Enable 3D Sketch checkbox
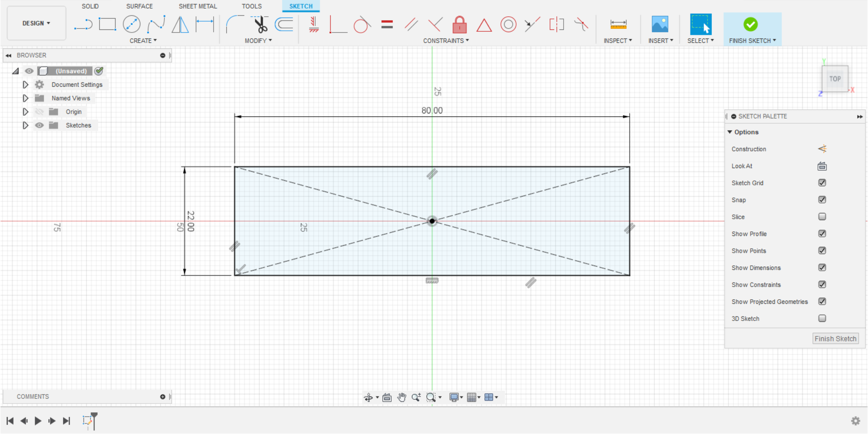 point(822,318)
